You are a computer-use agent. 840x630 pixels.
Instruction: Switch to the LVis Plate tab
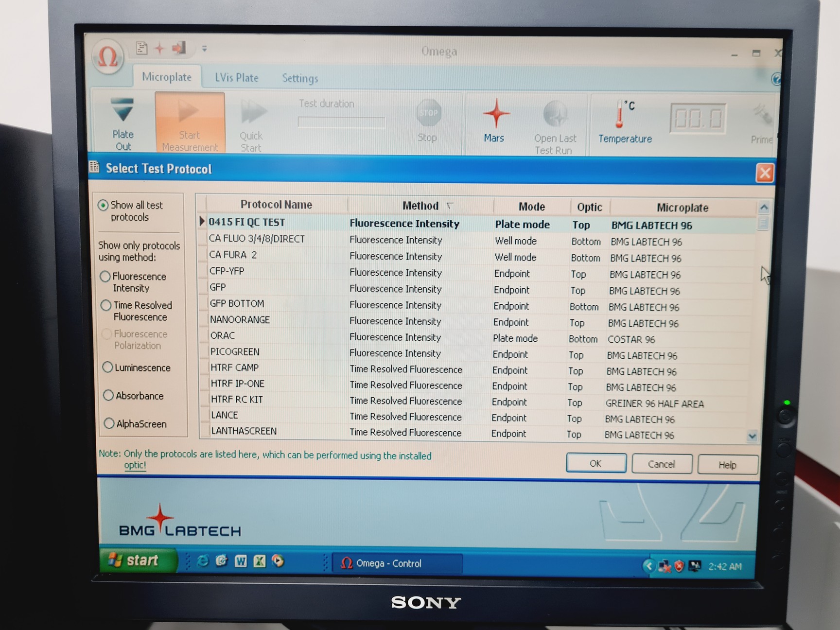(236, 77)
